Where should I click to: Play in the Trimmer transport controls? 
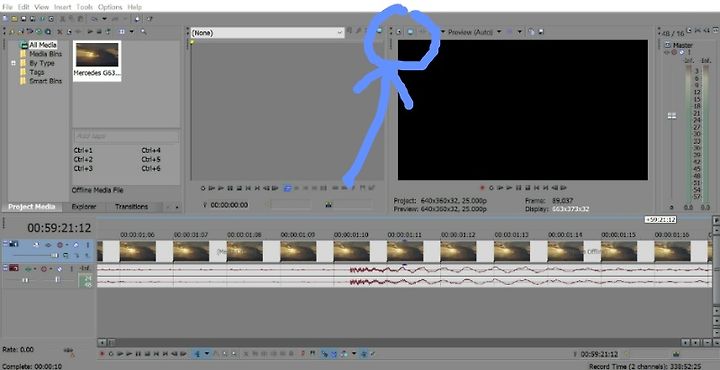pos(221,188)
